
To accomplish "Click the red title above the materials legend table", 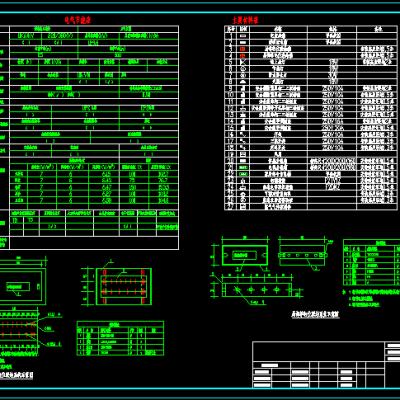I will point(245,20).
